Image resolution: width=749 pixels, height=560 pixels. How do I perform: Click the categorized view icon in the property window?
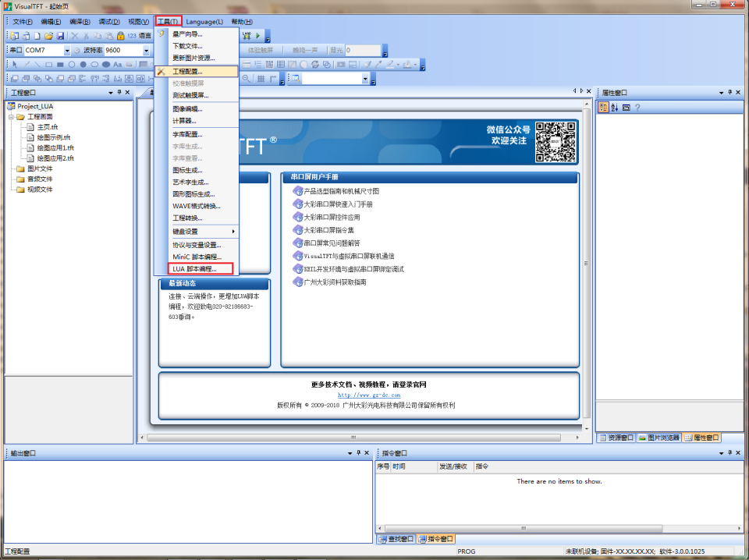[x=604, y=108]
